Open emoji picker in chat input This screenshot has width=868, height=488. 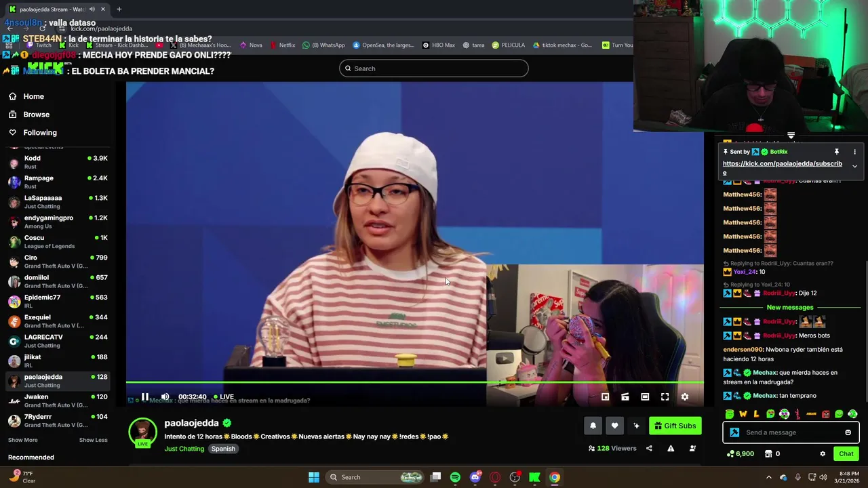(848, 432)
